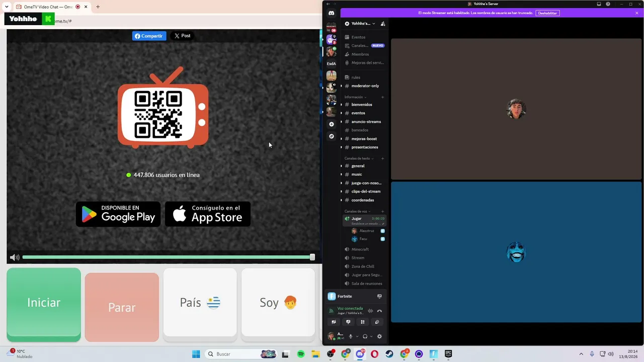Close the Streamer mode notice banner
This screenshot has width=644, height=362.
[636, 13]
